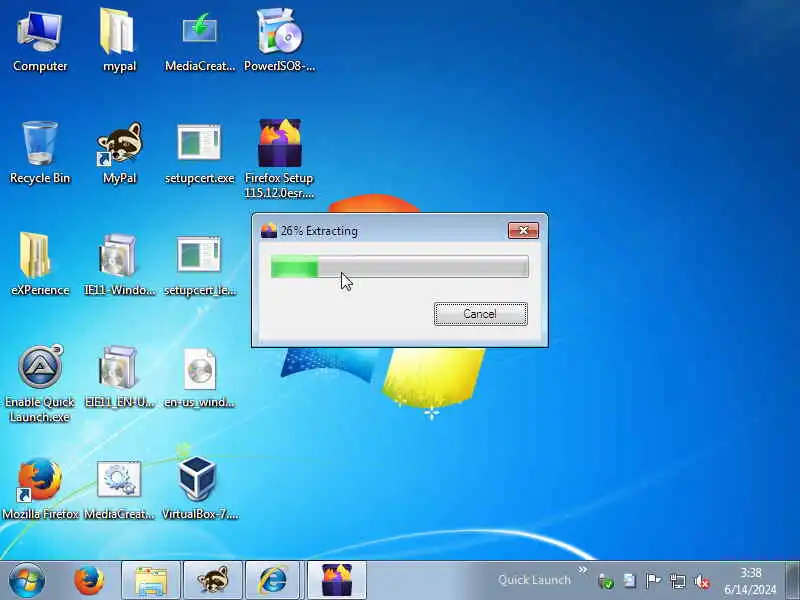Select the VirtualBox-7 installer icon

point(199,489)
